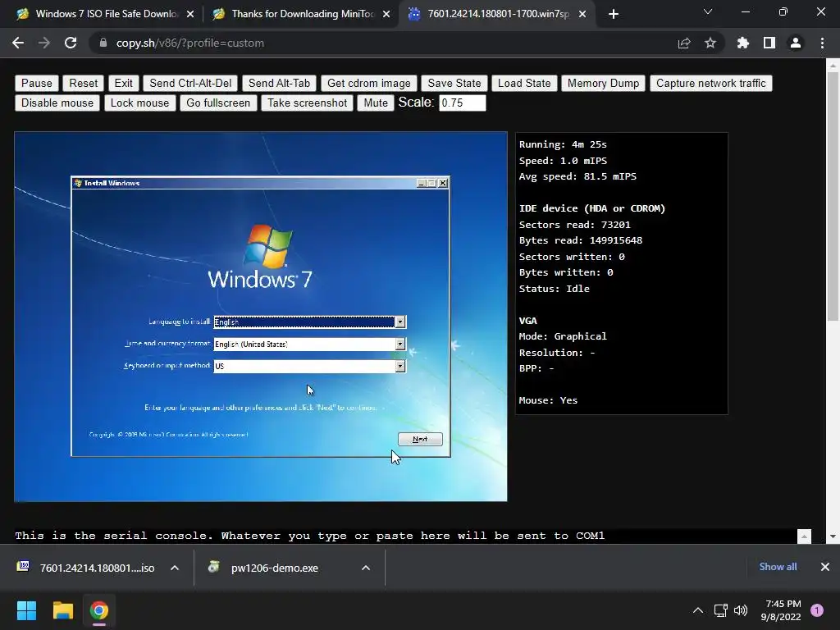
Task: Open a new browser tab
Action: coord(614,14)
